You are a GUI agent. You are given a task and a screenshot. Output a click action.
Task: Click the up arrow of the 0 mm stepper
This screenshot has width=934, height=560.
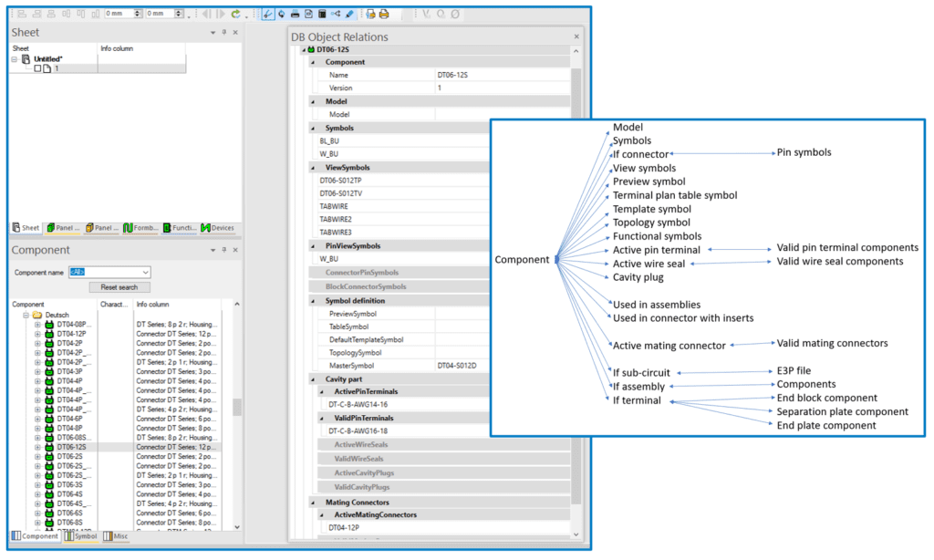click(x=137, y=10)
